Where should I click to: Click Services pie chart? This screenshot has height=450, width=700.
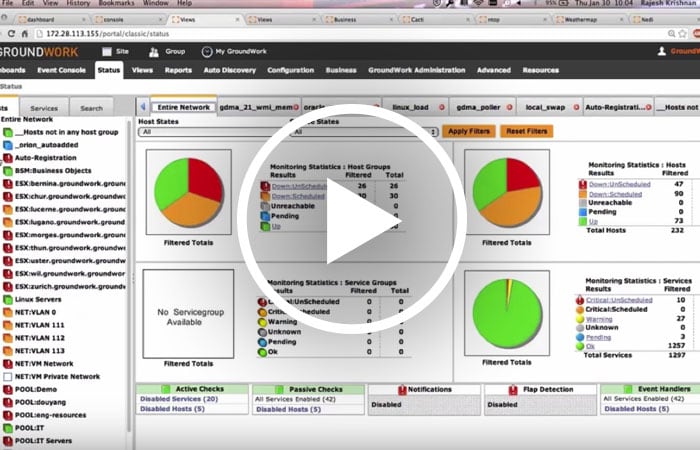(507, 314)
